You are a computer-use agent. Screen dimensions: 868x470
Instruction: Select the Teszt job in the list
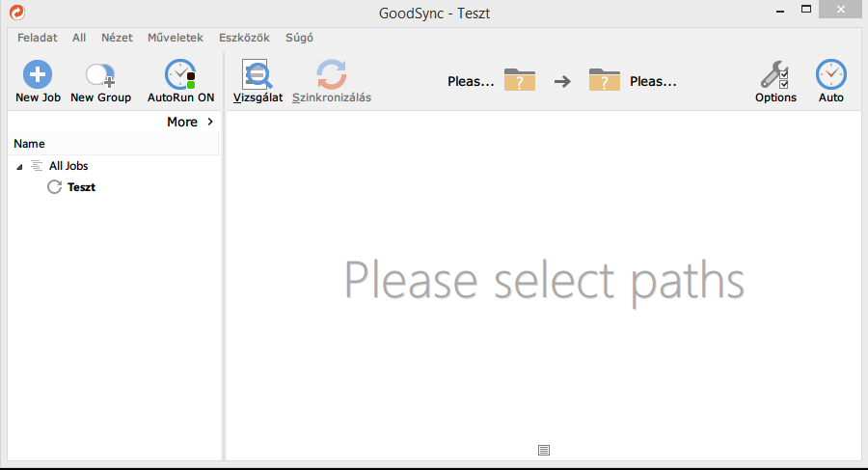(x=81, y=187)
